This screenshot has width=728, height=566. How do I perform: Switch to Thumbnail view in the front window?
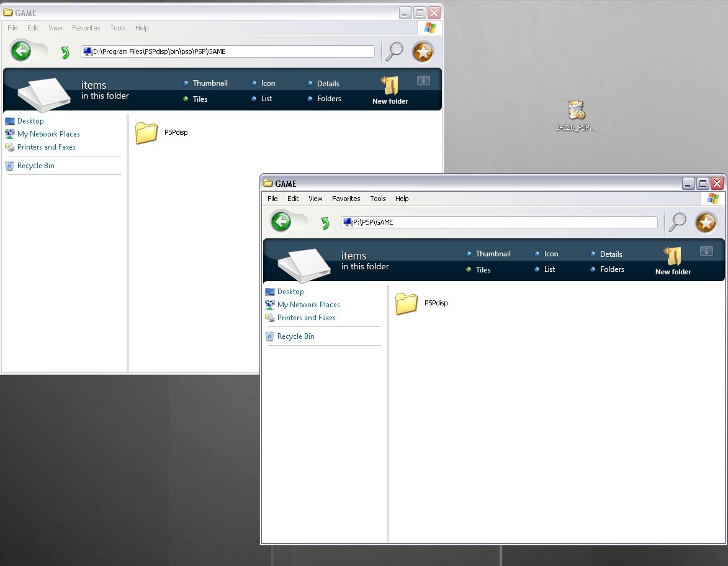[493, 254]
